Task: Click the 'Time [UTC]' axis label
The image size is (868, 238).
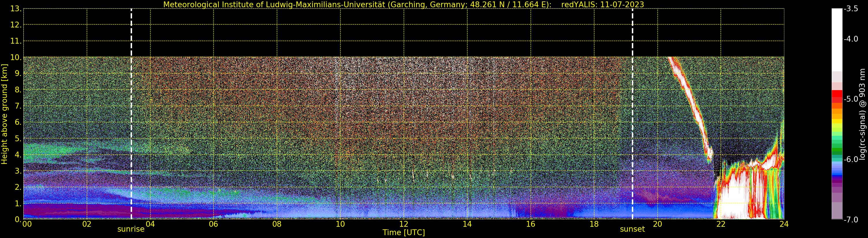Action: pyautogui.click(x=404, y=233)
